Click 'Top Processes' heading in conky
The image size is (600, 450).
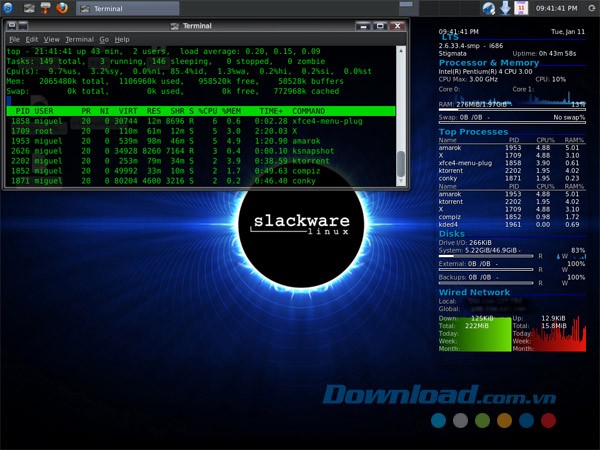(473, 132)
